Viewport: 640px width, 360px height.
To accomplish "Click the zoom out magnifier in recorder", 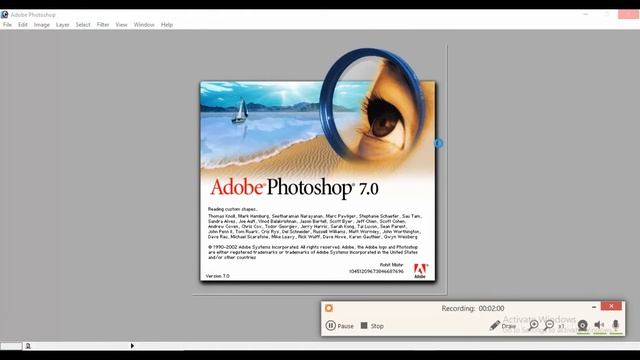I will click(549, 325).
